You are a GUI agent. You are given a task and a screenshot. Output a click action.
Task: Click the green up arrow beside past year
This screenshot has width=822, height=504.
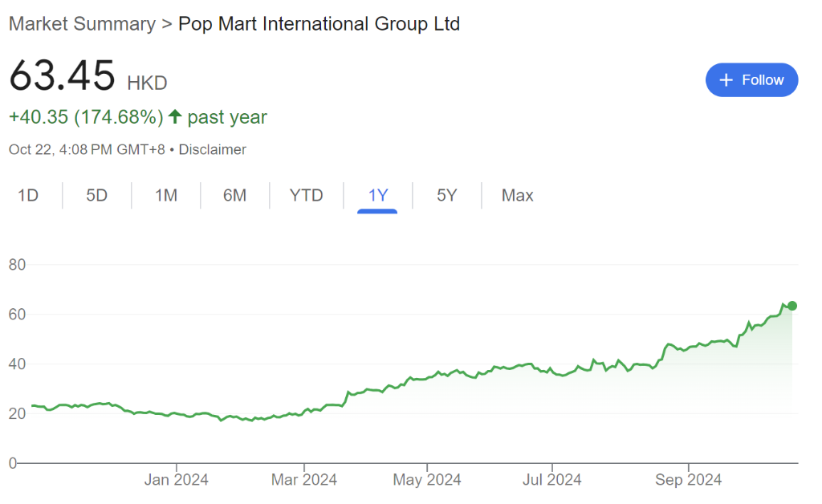(175, 117)
